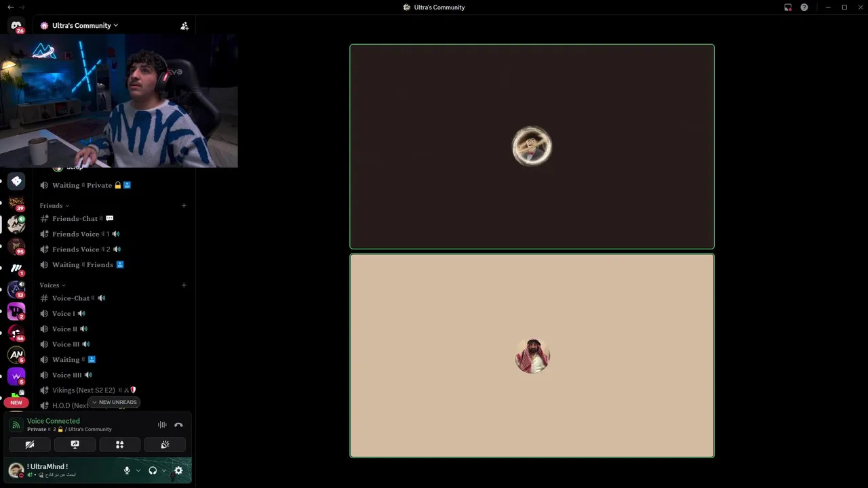The image size is (868, 488).
Task: Join Friends Voice 1 channel
Action: click(x=113, y=234)
